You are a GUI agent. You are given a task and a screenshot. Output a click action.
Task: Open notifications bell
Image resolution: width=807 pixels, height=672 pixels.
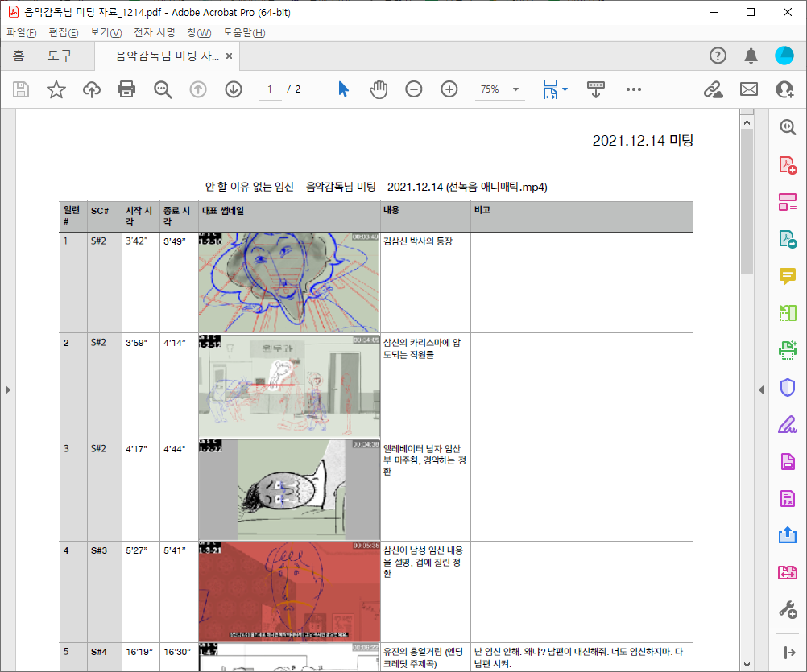coord(751,56)
